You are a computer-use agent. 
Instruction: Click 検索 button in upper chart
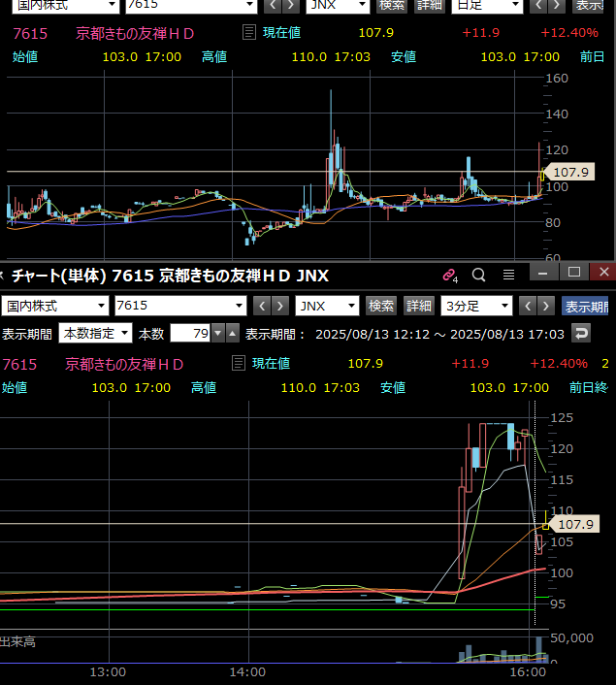pos(392,5)
